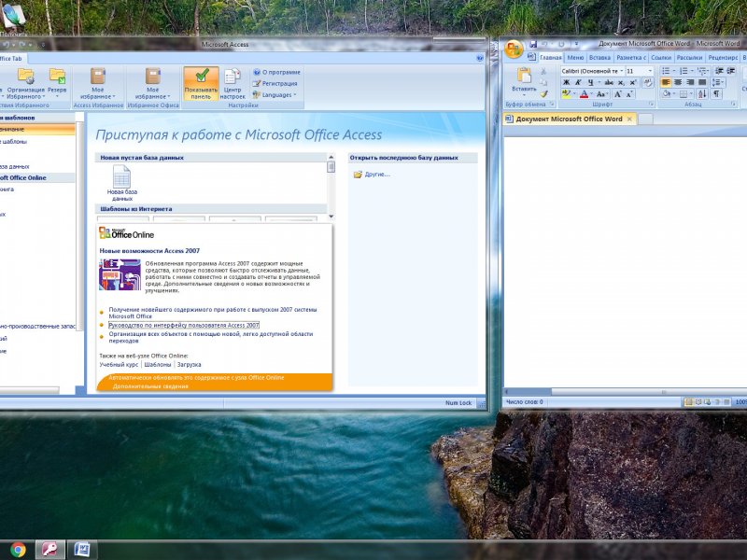Viewport: 747px width, 560px height.
Task: Decrease indent in Word paragraph group
Action: pyautogui.click(x=719, y=71)
